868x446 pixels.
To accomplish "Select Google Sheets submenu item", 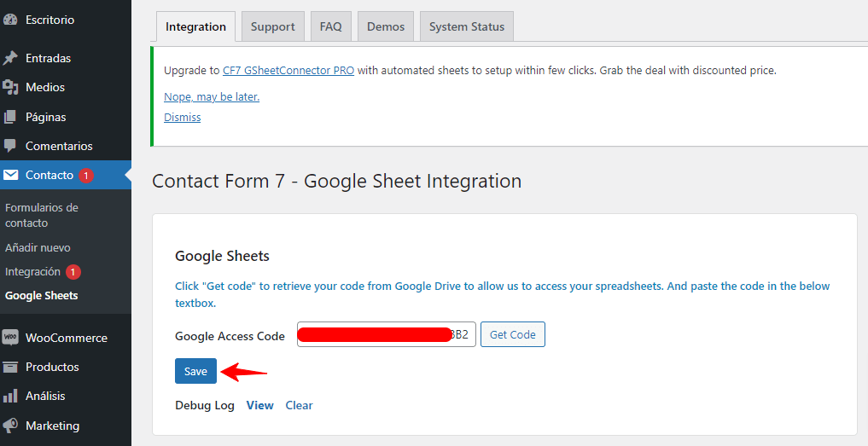I will (42, 296).
